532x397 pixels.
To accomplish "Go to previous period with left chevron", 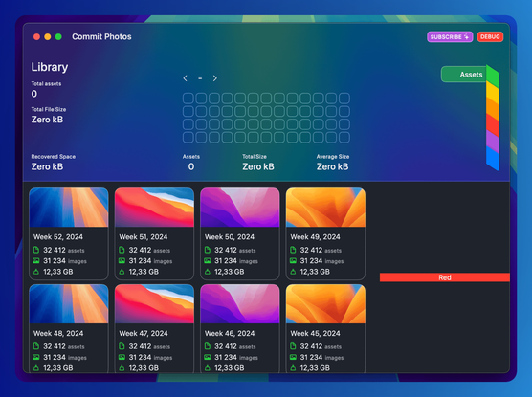I will point(186,78).
